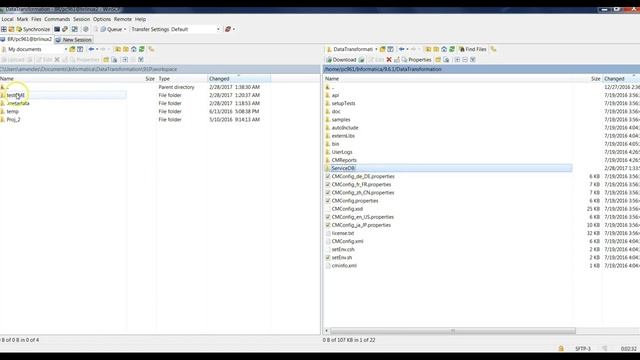
Task: Select the Proj_2 folder
Action: click(x=13, y=120)
